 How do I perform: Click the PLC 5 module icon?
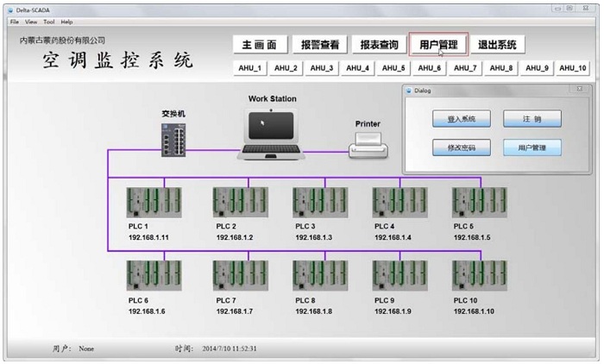tap(479, 203)
